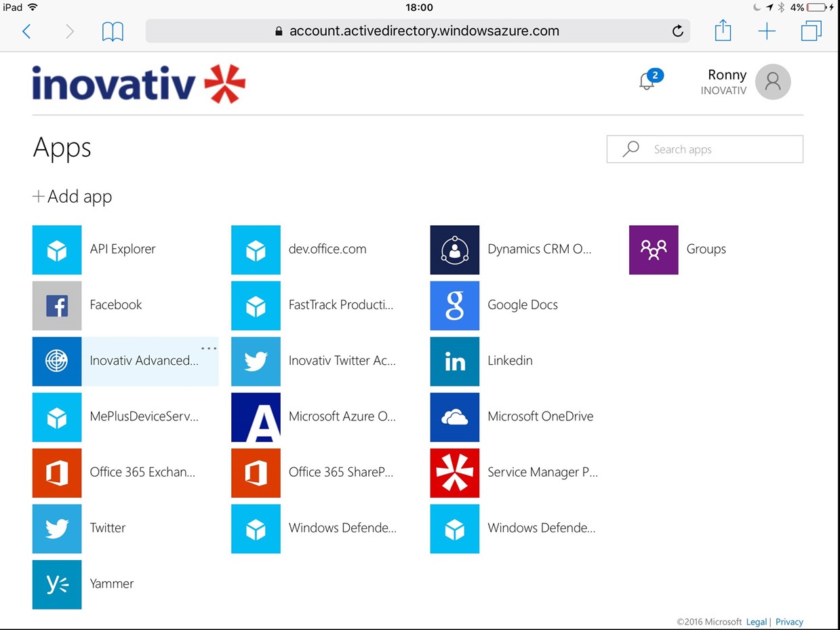Viewport: 840px width, 630px height.
Task: Click the Microsoft Azure app icon
Action: click(x=256, y=417)
